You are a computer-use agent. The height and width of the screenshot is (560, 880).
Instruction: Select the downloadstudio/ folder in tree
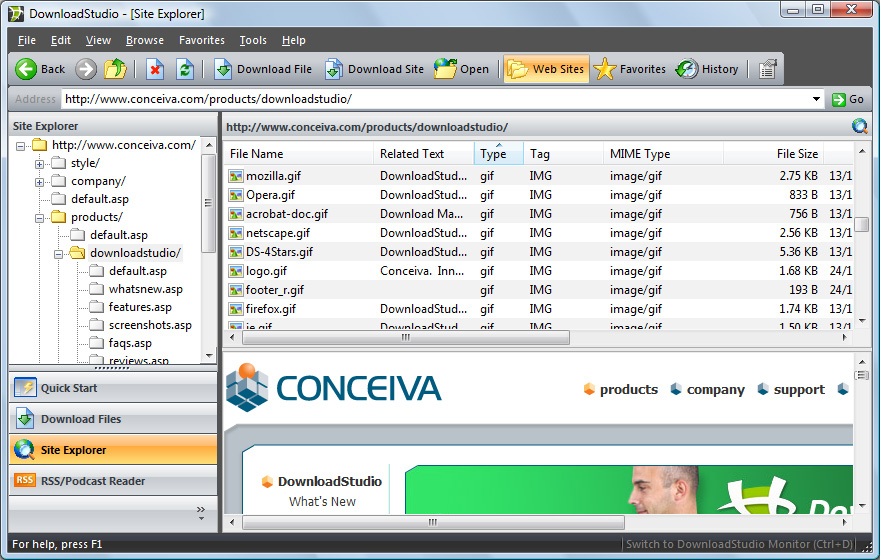coord(135,253)
